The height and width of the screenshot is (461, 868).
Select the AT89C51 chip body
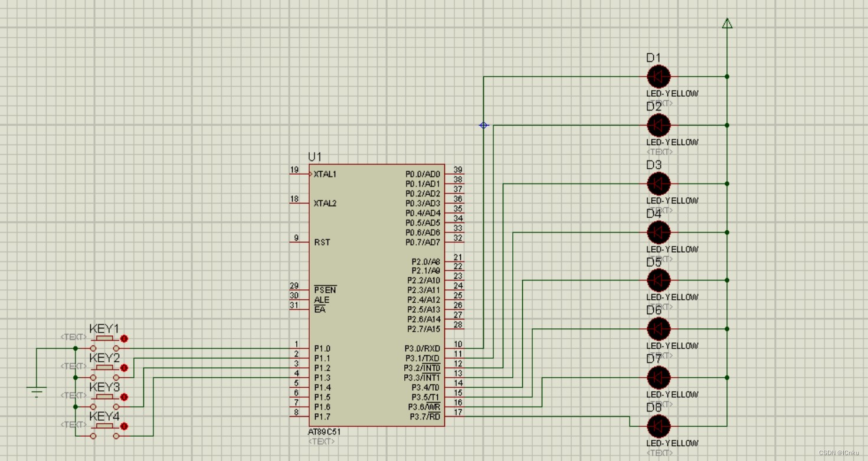pyautogui.click(x=376, y=295)
